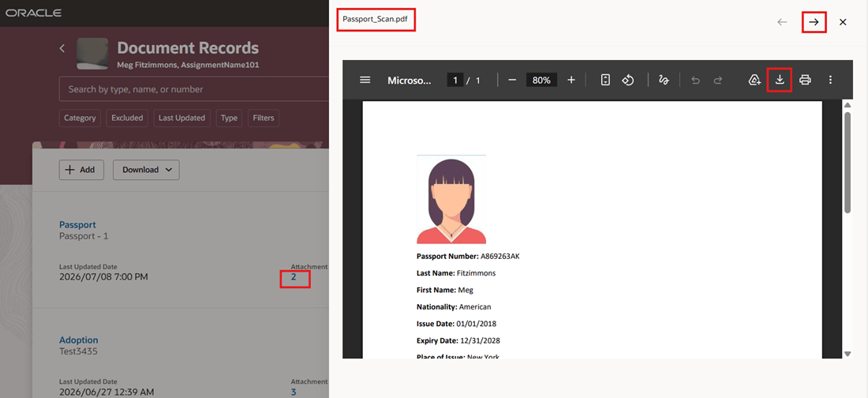The width and height of the screenshot is (868, 398).
Task: Go to the next attachment arrow
Action: (x=814, y=22)
